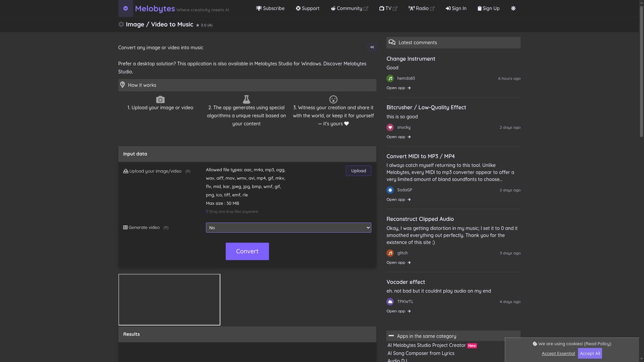644x362 pixels.
Task: Collapse Apps in the same category
Action: coord(453,336)
